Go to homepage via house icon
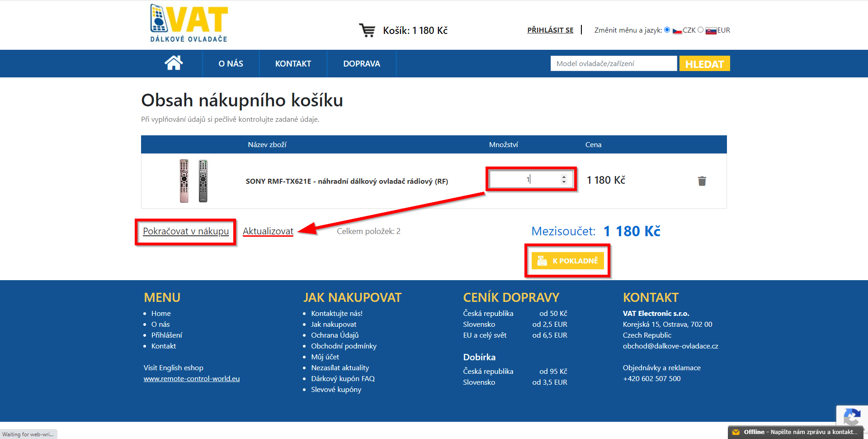This screenshot has height=439, width=868. click(174, 63)
